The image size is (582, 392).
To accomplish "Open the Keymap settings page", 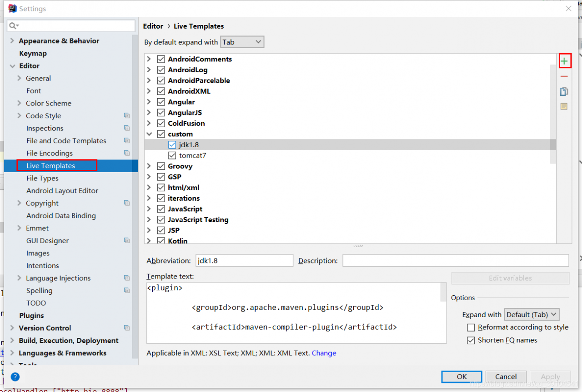I will (33, 54).
